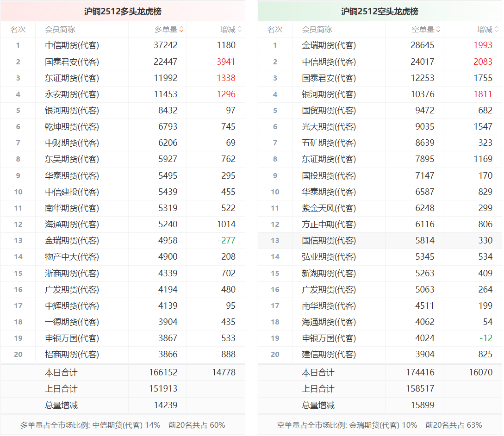The width and height of the screenshot is (504, 436).
Task: Select 国投期货(代客) row
Action: 380,175
